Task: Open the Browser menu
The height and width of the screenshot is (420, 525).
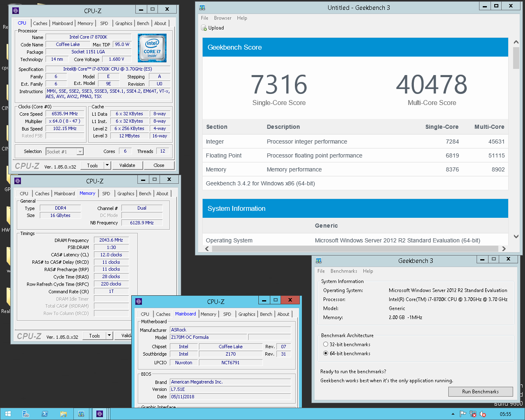Action: pos(223,18)
